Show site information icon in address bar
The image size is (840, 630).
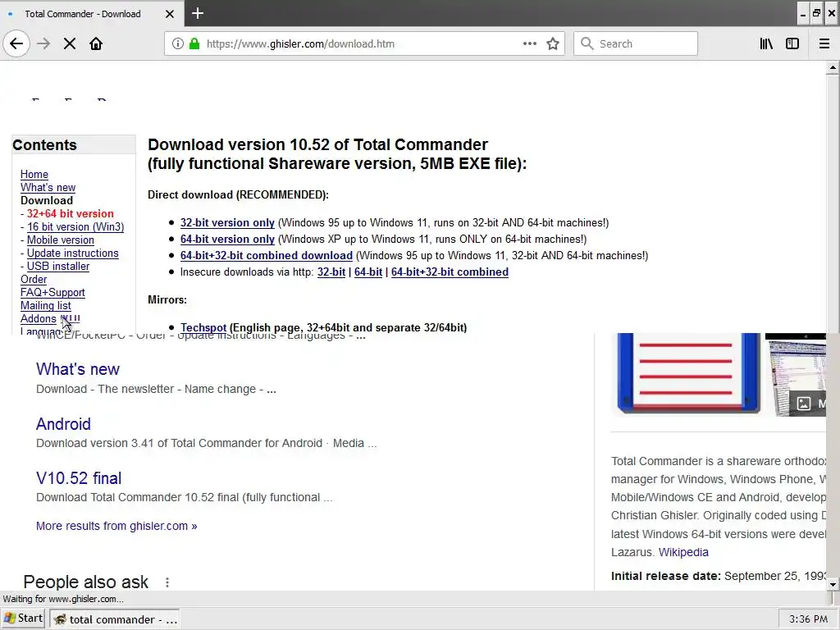click(x=177, y=43)
